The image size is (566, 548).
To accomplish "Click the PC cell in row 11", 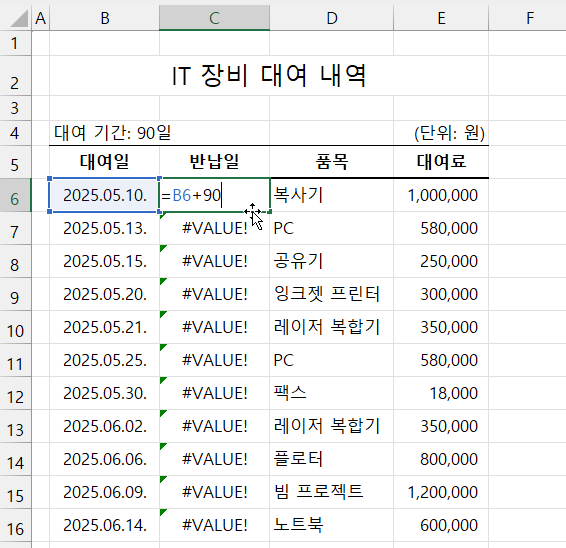I will (332, 360).
